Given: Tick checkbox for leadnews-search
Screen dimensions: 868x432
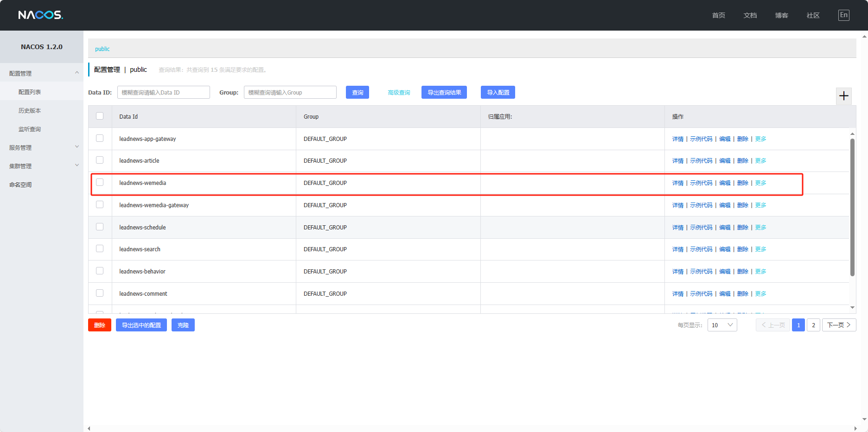Looking at the screenshot, I should (100, 248).
